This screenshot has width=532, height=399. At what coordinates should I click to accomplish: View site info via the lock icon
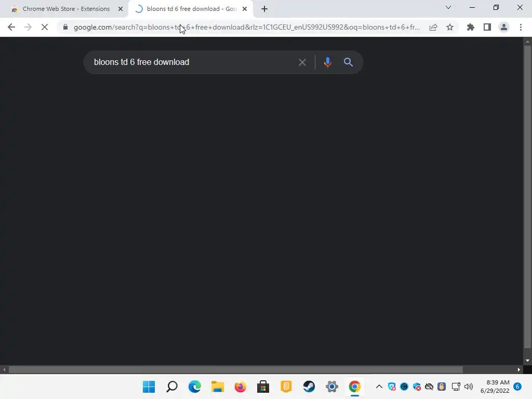(65, 27)
